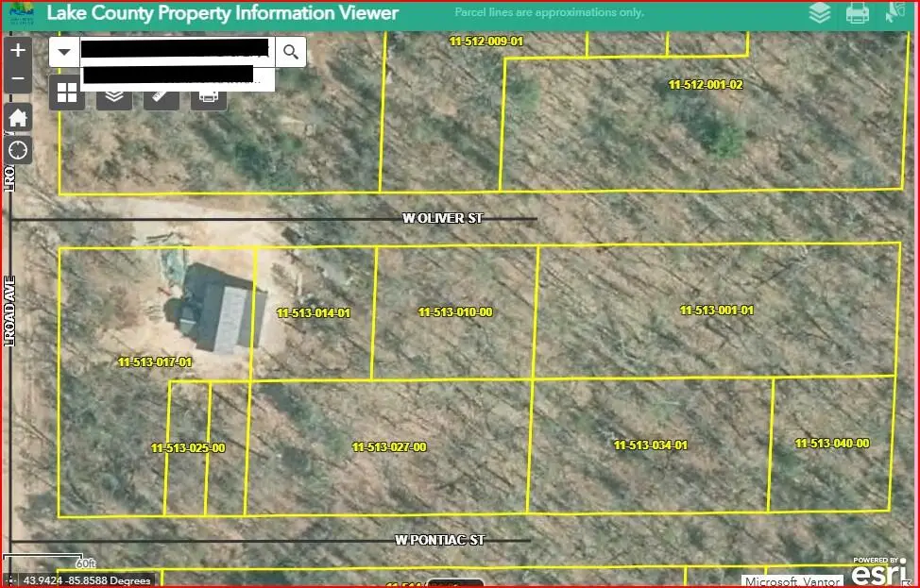920x588 pixels.
Task: Open the layers stack icon below the search bar
Action: point(113,93)
